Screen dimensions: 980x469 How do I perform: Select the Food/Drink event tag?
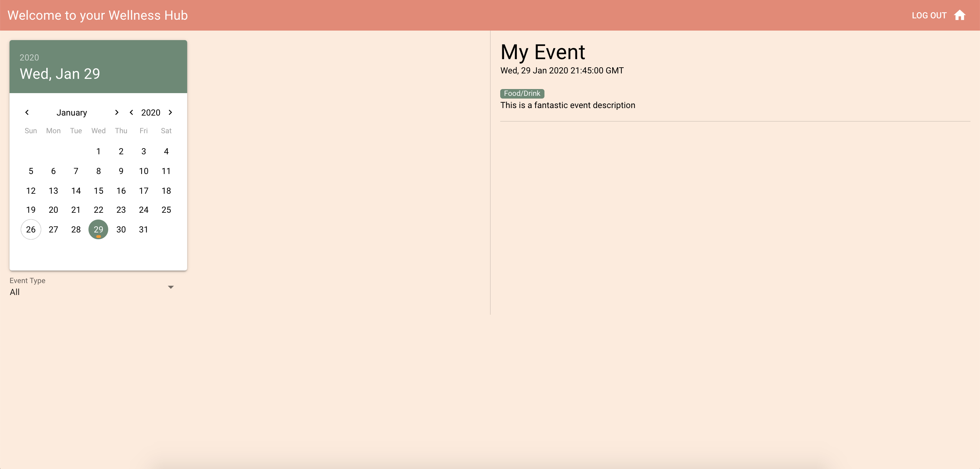click(x=522, y=93)
